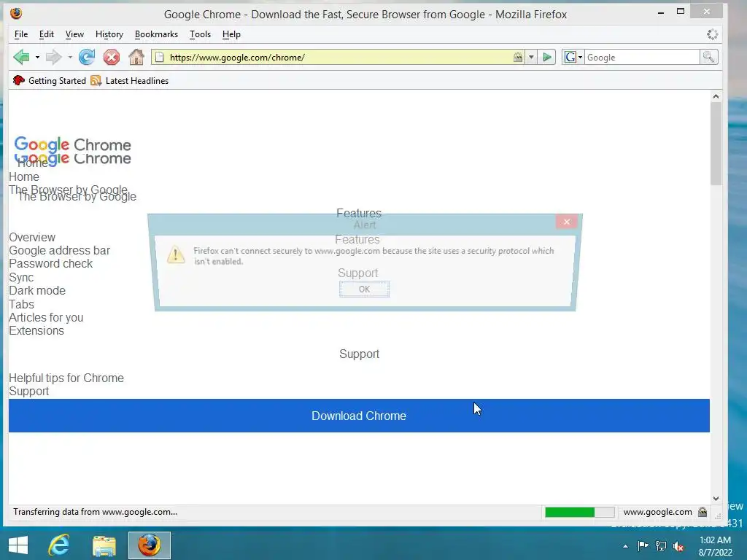Click the Dark mode link

tap(37, 290)
